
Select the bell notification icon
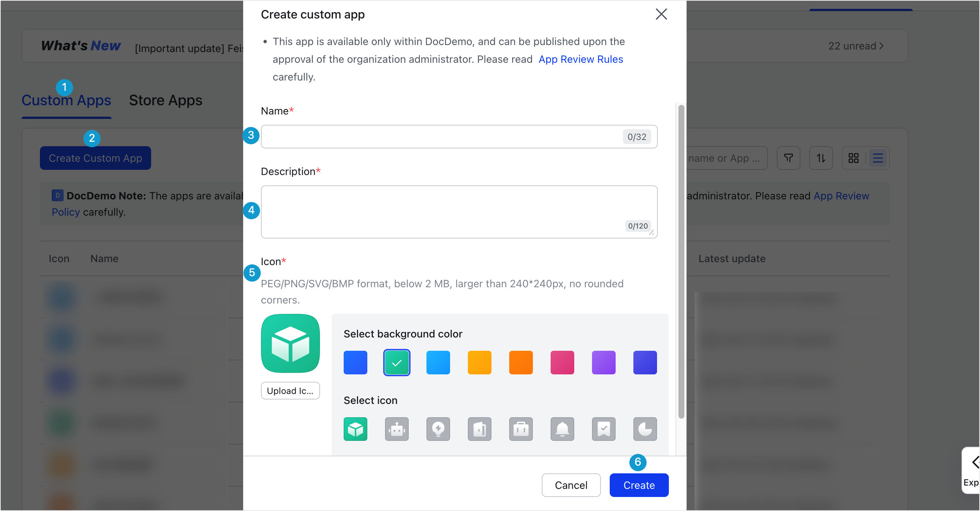point(562,429)
